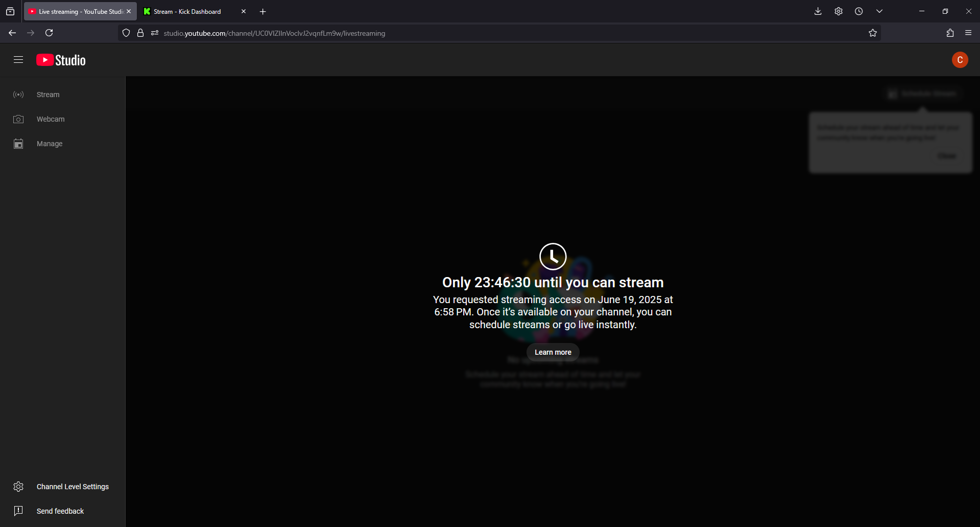Click the Learn more button

point(553,352)
